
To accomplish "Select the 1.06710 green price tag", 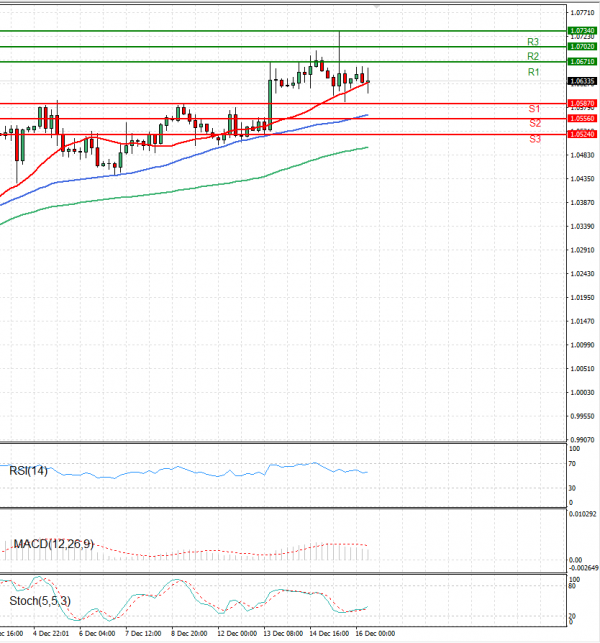I will (582, 62).
